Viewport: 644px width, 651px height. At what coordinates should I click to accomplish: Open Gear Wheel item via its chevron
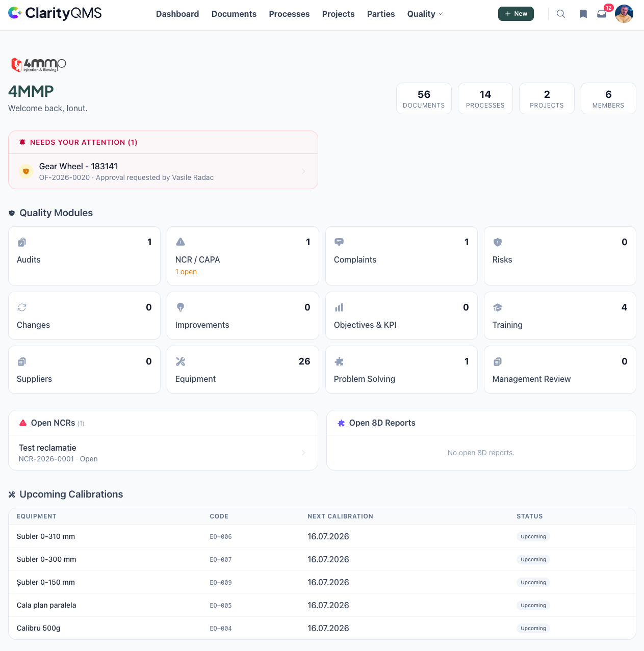[303, 171]
